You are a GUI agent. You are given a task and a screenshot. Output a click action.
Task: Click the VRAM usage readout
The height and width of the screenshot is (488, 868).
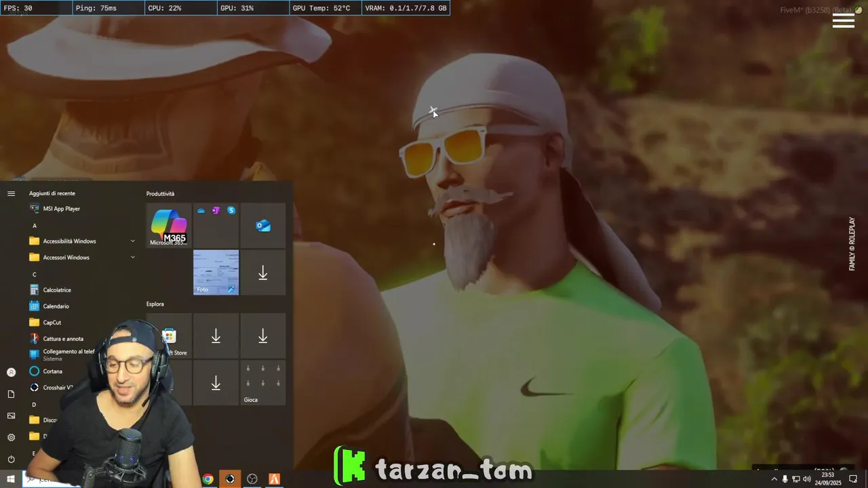(406, 8)
